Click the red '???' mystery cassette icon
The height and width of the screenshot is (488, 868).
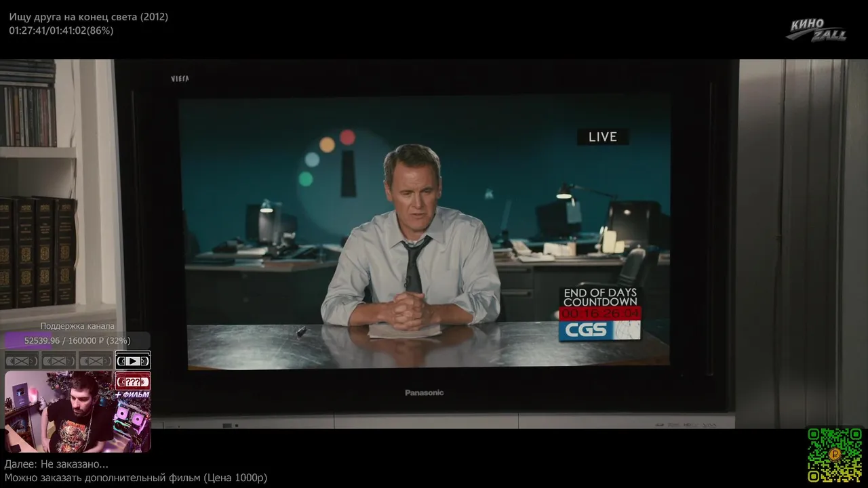tap(133, 381)
